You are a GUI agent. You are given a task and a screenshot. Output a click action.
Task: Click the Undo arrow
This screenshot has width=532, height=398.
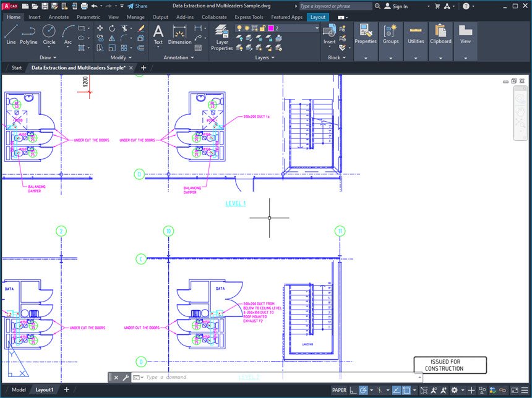[94, 6]
